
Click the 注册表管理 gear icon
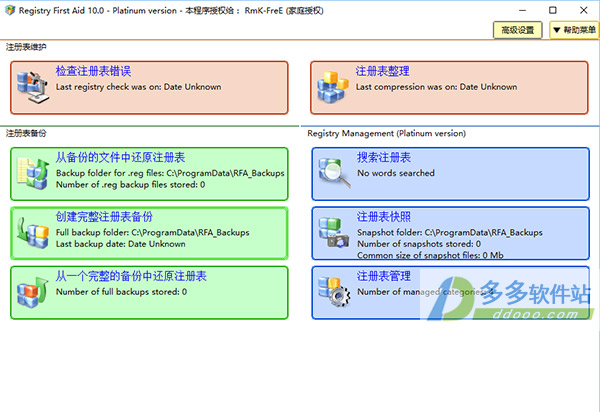point(334,291)
